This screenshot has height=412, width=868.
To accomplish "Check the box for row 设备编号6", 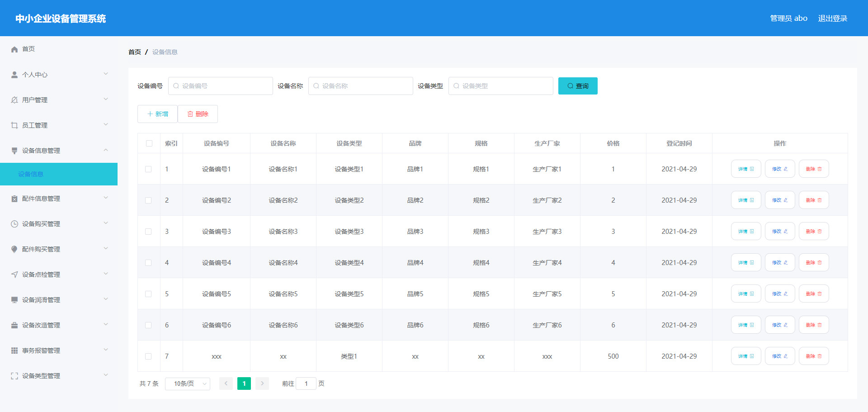I will click(148, 325).
